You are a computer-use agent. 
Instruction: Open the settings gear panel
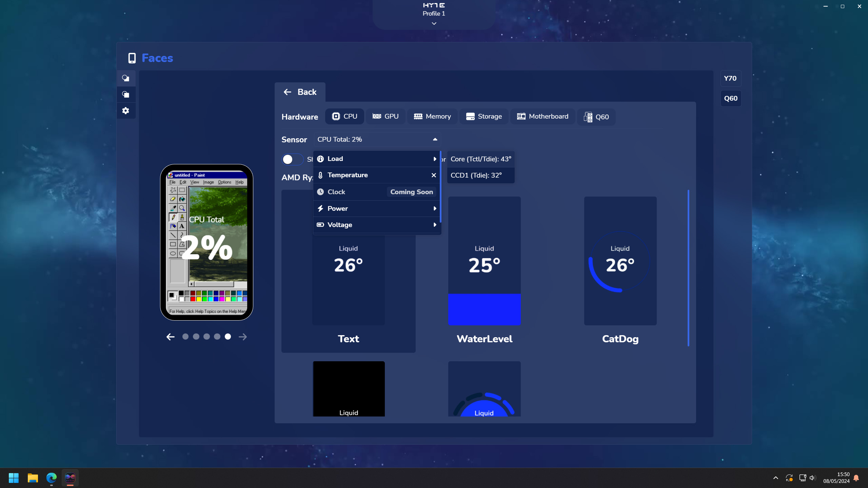(126, 110)
